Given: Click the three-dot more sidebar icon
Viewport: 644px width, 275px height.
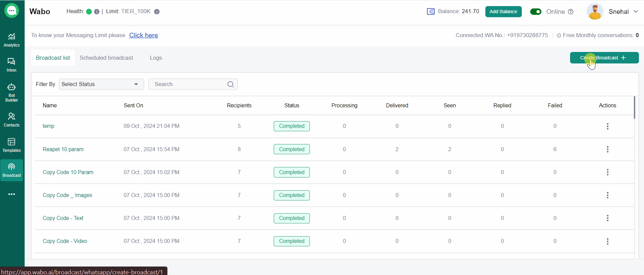Looking at the screenshot, I should point(11,194).
